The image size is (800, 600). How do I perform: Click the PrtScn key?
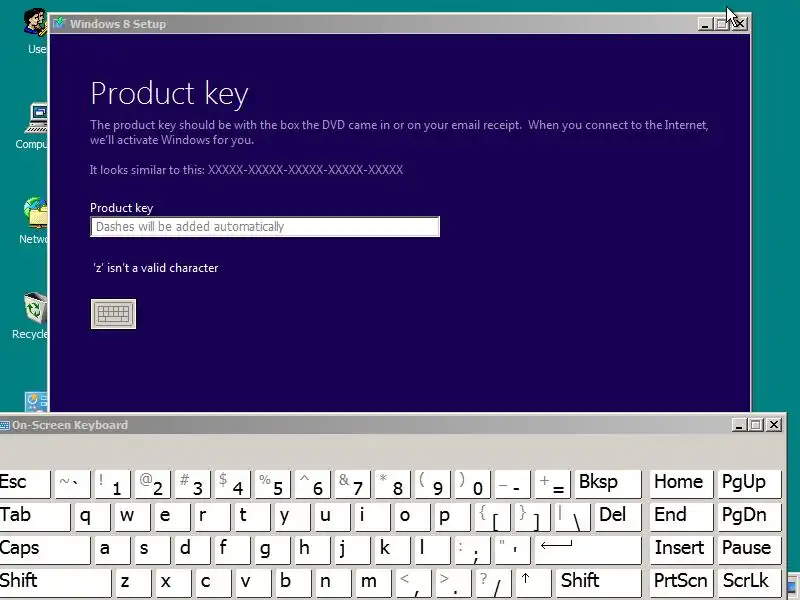(x=681, y=582)
